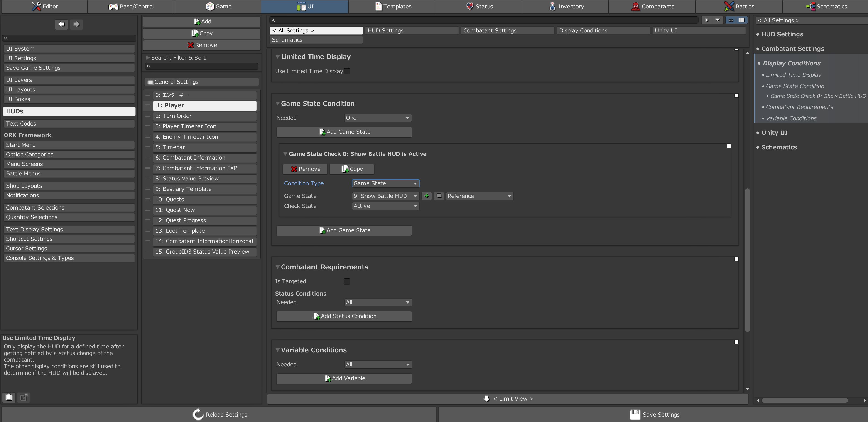The height and width of the screenshot is (422, 868).
Task: Open the Check State Active dropdown
Action: click(385, 206)
